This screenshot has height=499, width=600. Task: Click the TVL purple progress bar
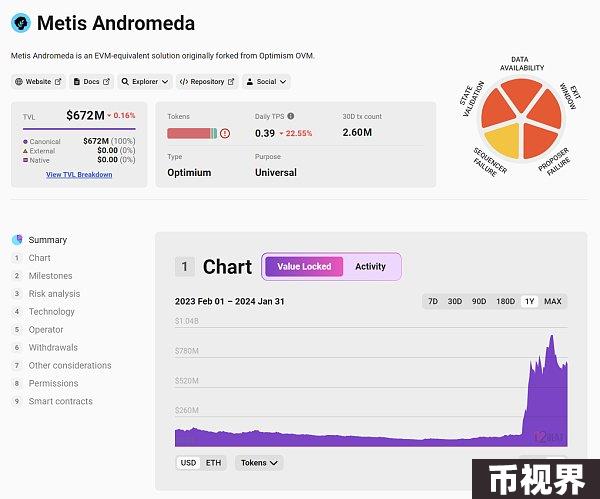click(x=79, y=129)
